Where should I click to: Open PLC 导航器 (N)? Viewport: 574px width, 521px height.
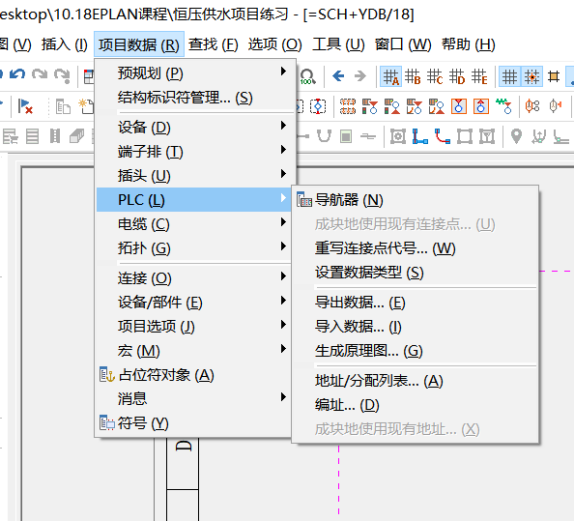[415, 200]
